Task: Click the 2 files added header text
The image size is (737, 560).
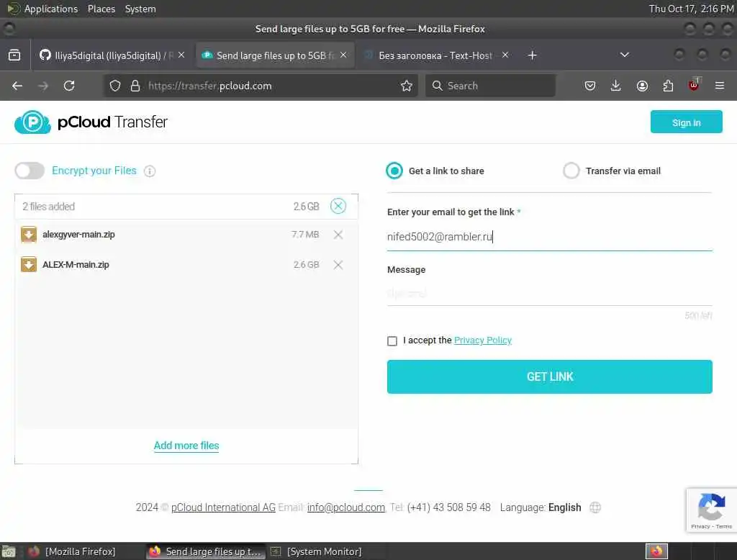Action: 48,207
